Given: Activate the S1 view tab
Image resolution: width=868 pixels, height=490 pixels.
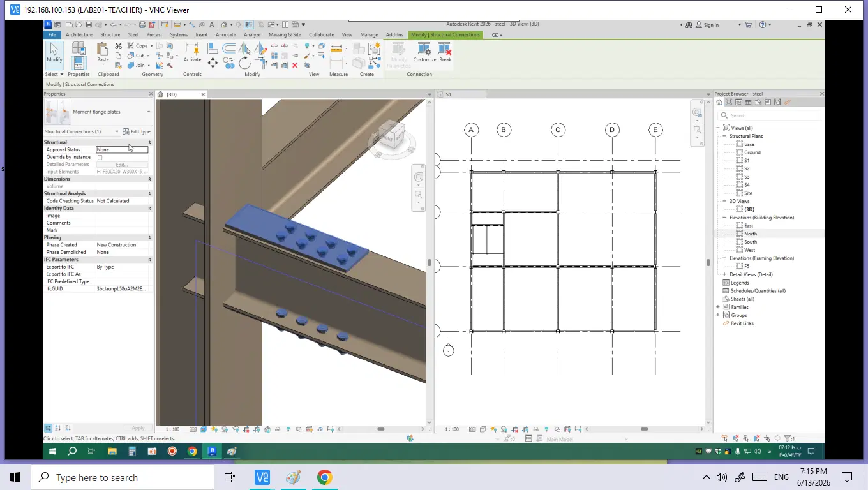Looking at the screenshot, I should pos(461,94).
